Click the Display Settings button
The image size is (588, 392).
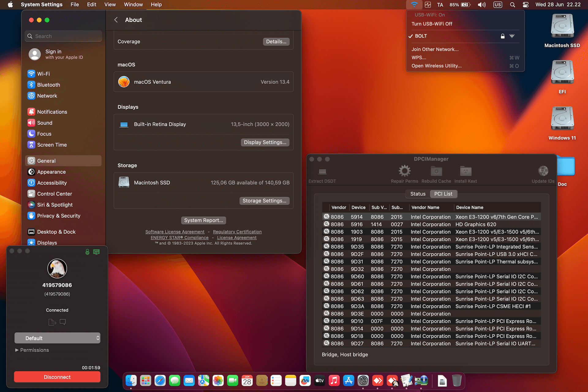click(x=265, y=142)
